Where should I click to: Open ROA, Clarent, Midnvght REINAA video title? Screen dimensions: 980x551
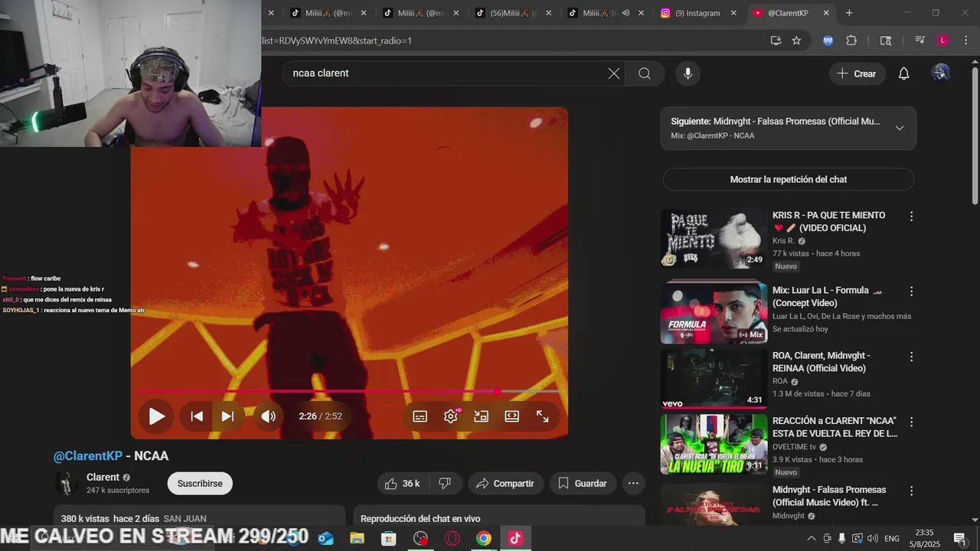(x=822, y=362)
